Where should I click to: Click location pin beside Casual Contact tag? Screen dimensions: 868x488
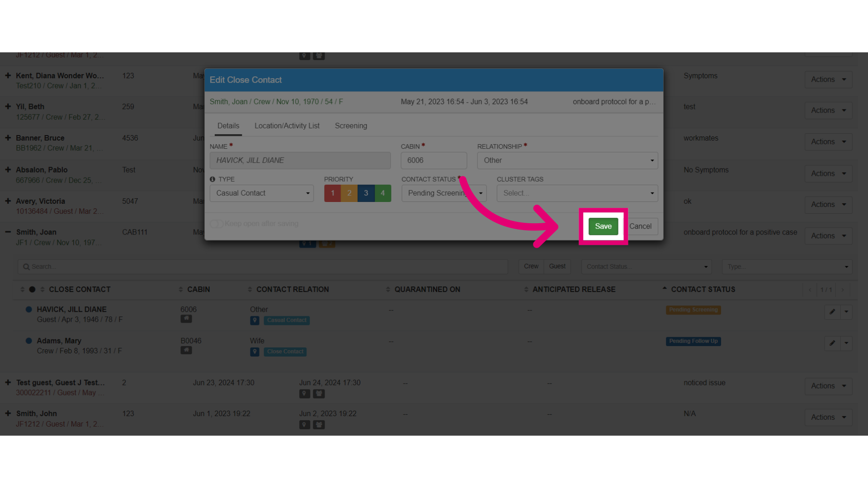[255, 321]
